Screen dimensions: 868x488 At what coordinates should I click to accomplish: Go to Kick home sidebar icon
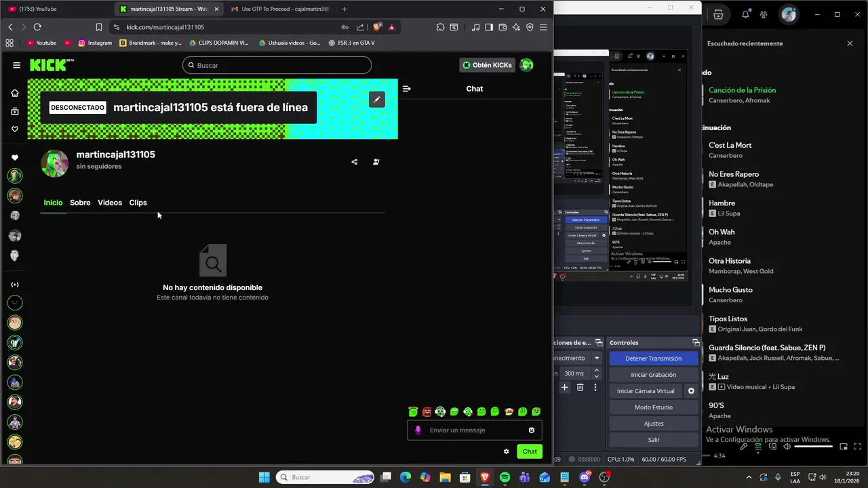pos(15,93)
